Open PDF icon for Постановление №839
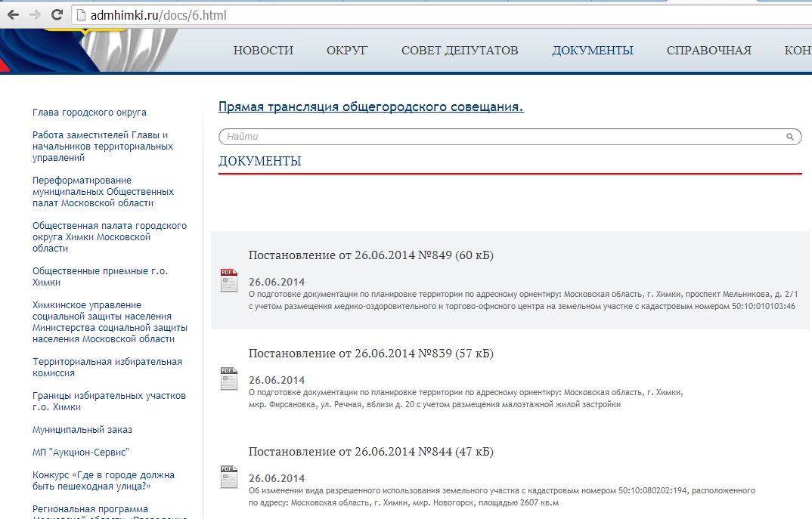Screen dimensions: 812x519 (228, 378)
